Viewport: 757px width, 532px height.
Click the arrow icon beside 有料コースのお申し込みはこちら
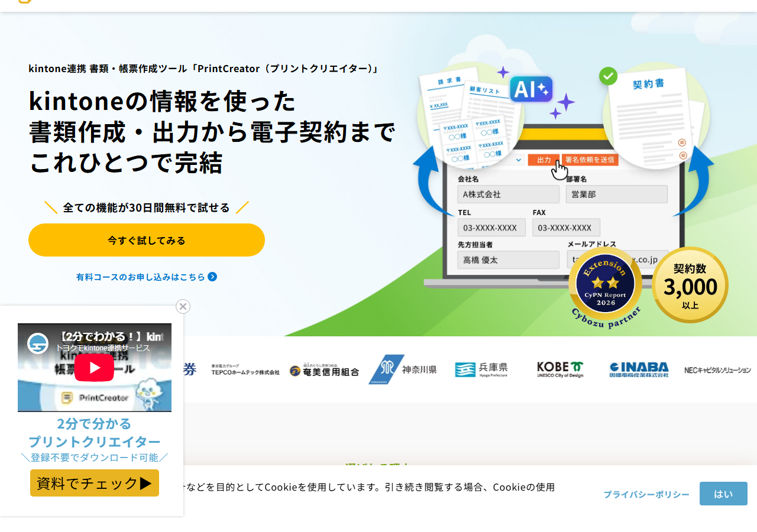point(212,277)
